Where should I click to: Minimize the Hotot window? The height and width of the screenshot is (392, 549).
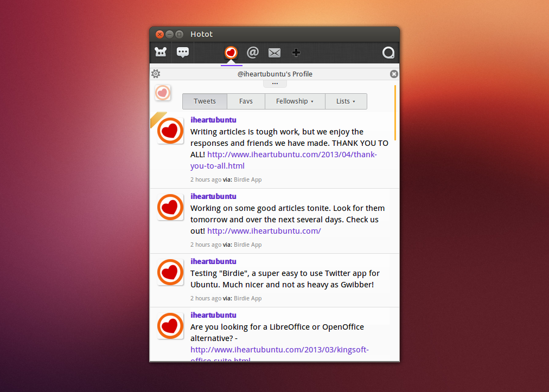click(x=169, y=34)
